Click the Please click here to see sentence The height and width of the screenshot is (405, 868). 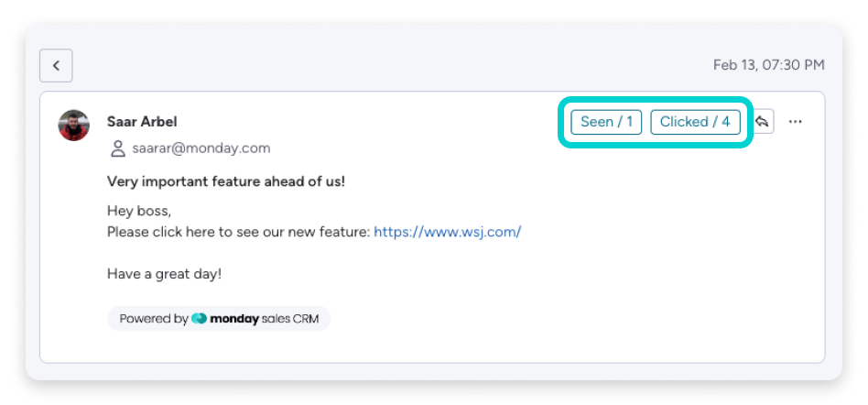coord(239,232)
